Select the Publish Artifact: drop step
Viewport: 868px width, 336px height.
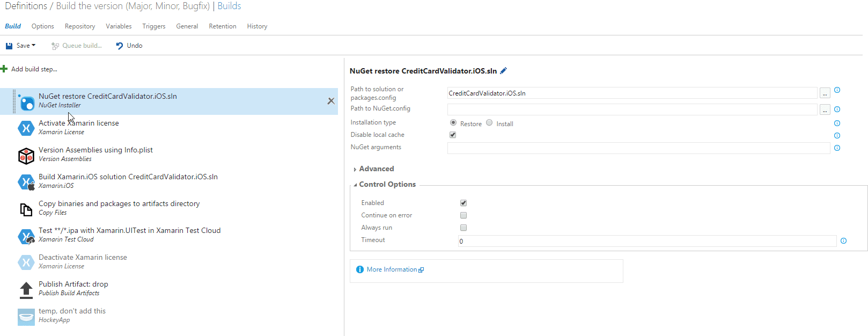169,289
